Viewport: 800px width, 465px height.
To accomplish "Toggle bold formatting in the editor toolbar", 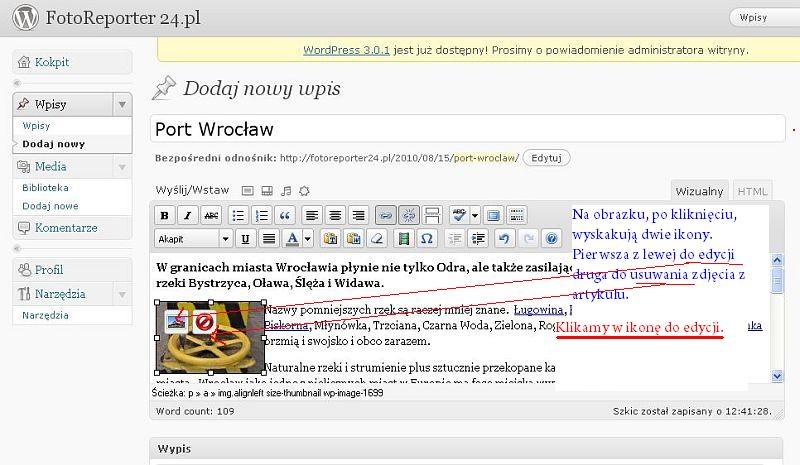I will pyautogui.click(x=164, y=215).
